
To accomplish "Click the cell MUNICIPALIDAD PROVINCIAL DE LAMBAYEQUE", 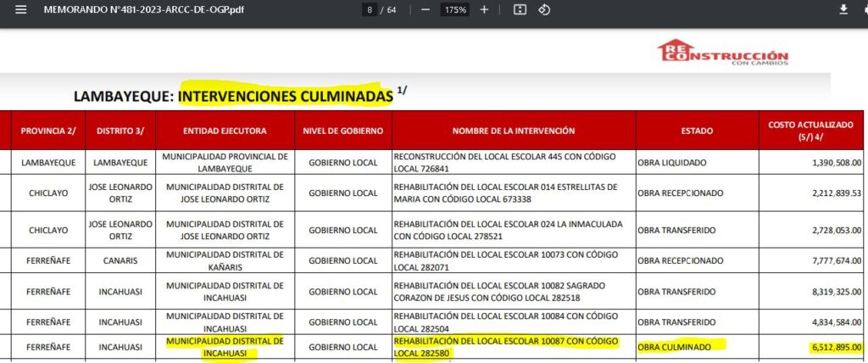I will (x=225, y=163).
